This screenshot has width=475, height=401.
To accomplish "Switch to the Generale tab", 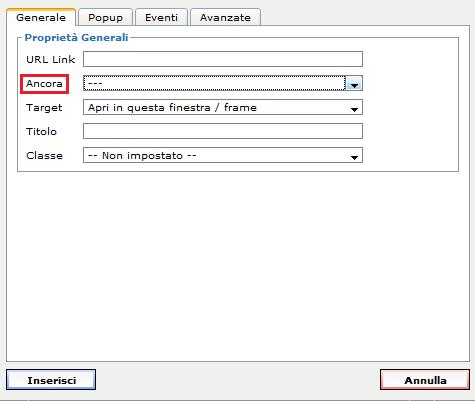I will coord(41,17).
